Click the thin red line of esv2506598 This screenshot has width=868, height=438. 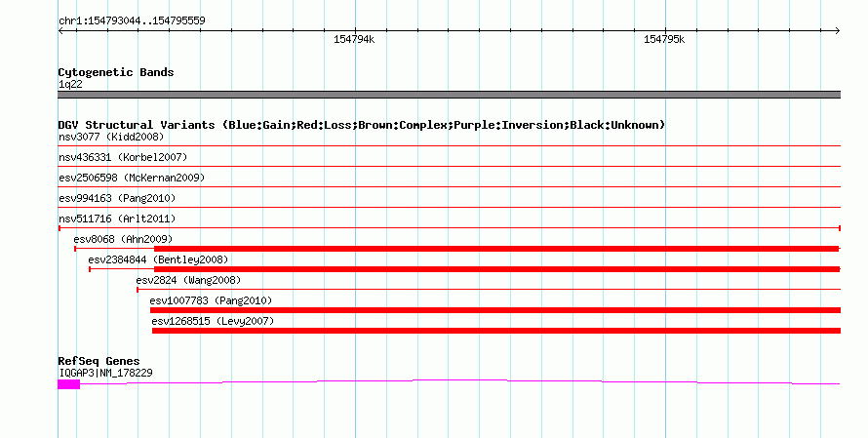click(449, 187)
